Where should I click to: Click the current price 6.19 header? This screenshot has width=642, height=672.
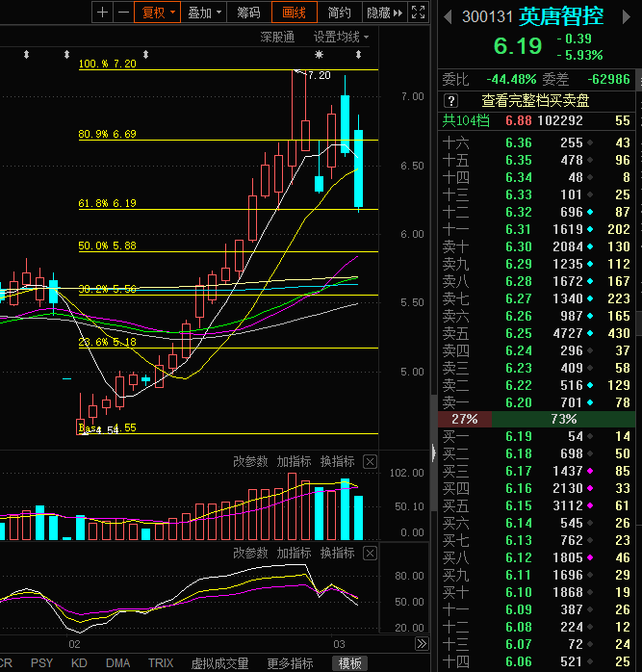click(518, 46)
